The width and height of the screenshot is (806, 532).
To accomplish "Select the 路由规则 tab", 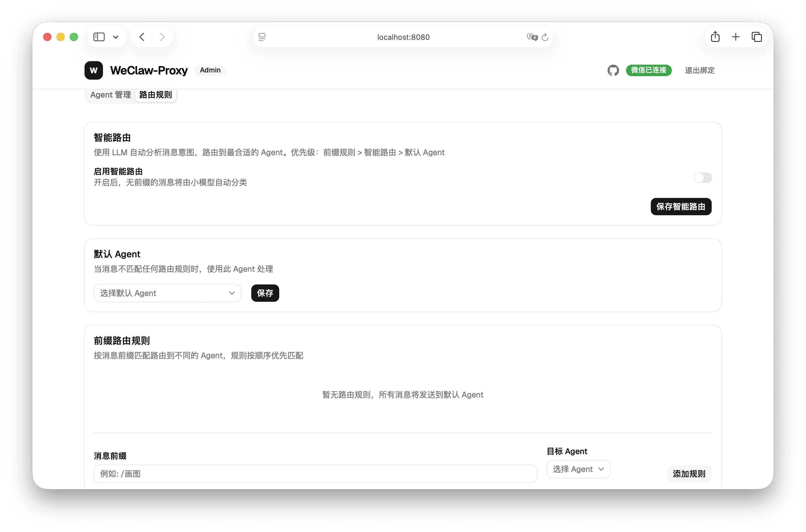I will [155, 95].
